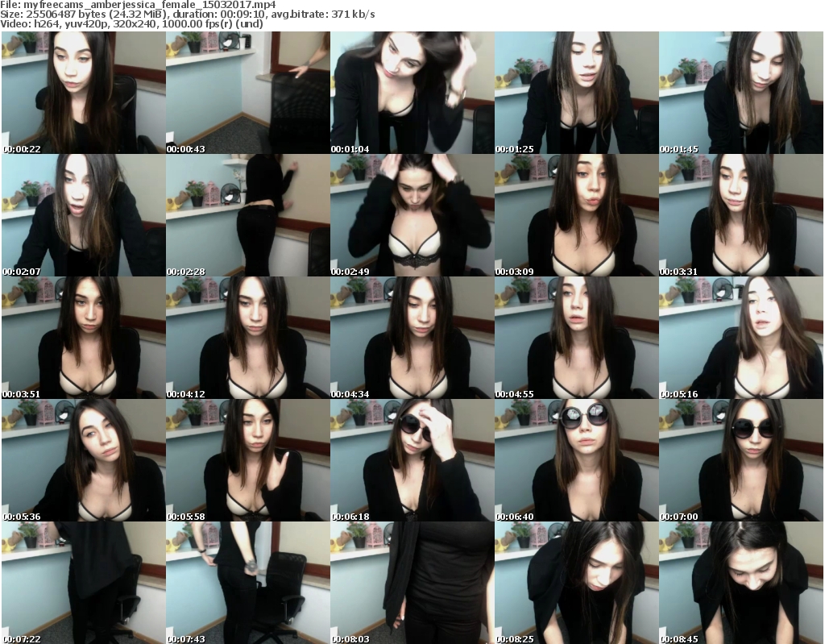
Task: Select the thumbnail stamped 00:00:43
Action: pos(248,93)
